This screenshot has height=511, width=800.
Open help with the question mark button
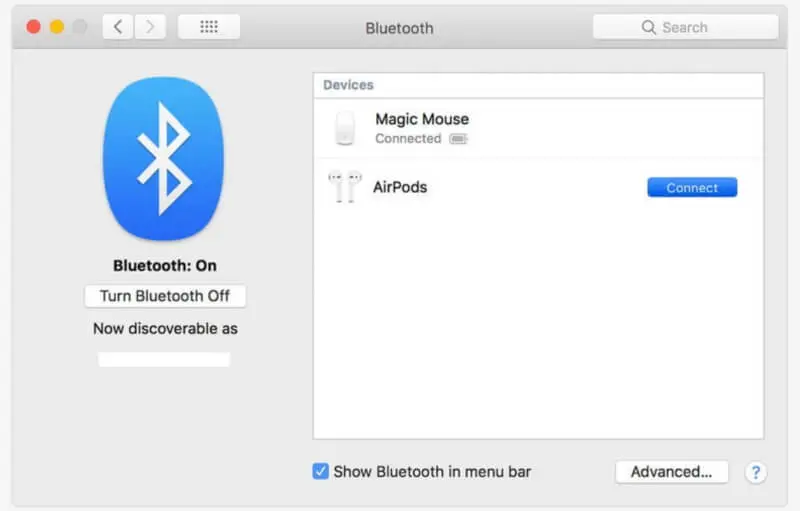tap(756, 472)
